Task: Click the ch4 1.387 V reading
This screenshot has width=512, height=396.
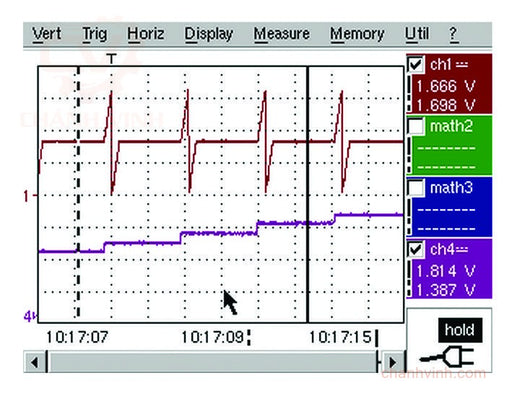Action: (446, 290)
